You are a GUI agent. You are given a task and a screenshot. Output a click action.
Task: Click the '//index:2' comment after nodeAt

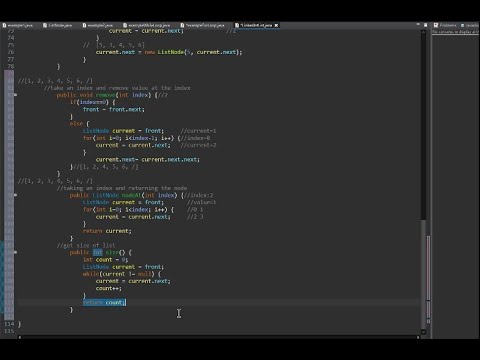[198, 195]
